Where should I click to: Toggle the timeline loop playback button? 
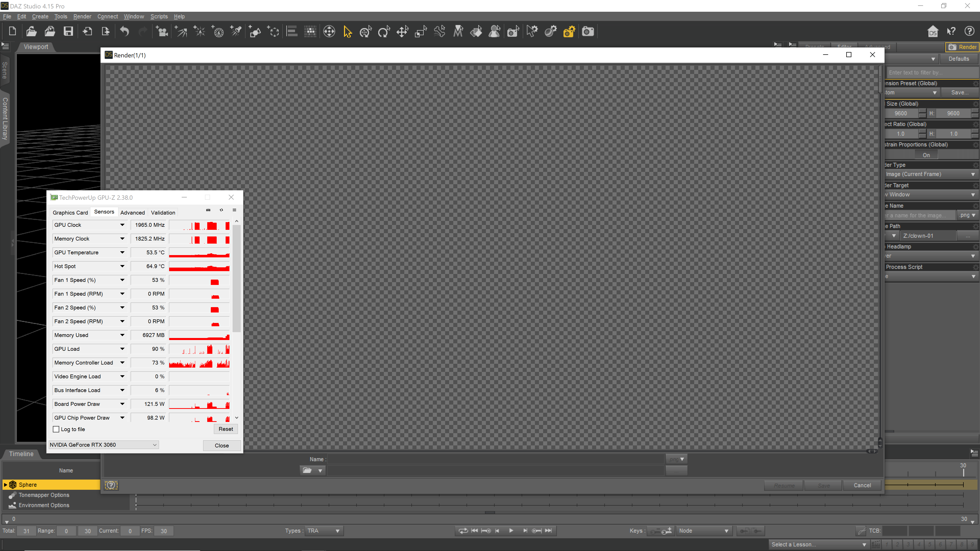click(x=463, y=531)
